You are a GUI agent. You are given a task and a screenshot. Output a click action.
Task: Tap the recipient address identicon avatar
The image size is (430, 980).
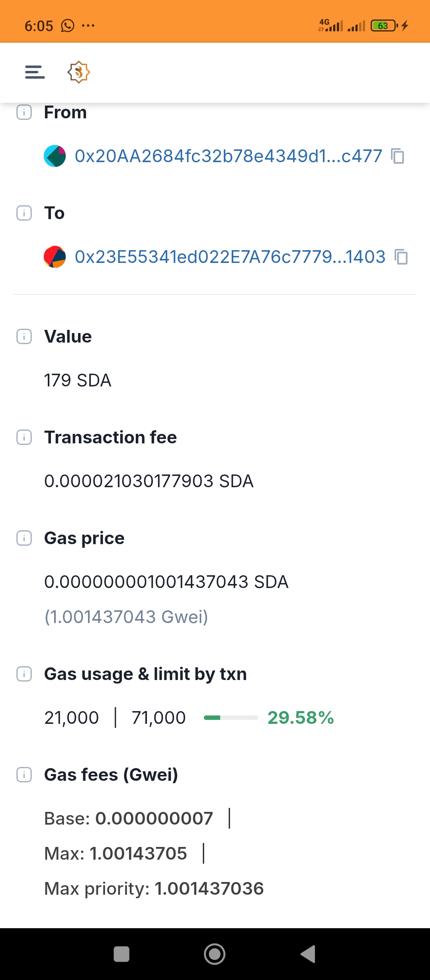[55, 257]
